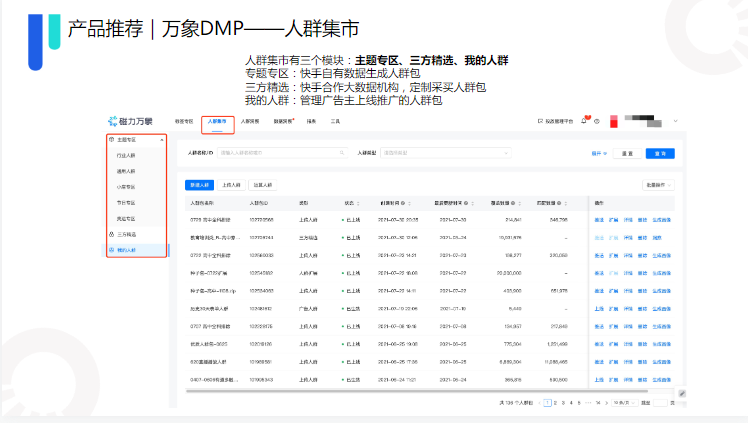Select 通用人群 in the sidebar

[x=126, y=171]
